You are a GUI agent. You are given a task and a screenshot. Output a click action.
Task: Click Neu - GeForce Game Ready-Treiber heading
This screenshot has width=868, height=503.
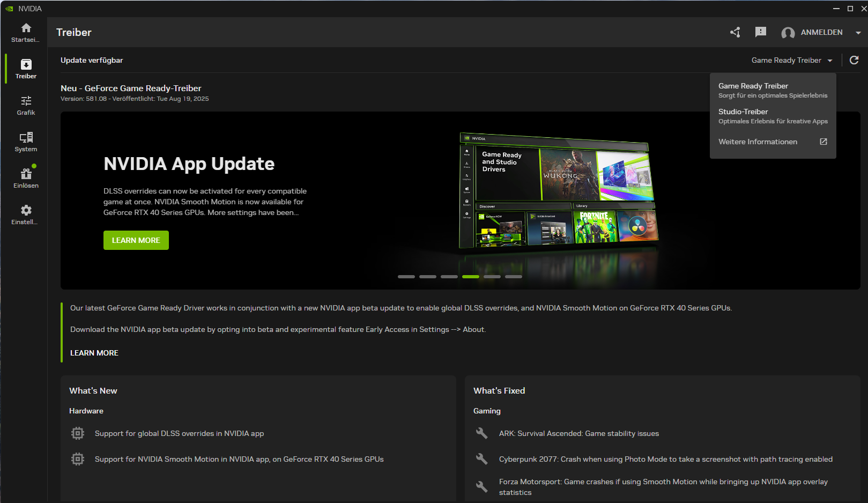(x=131, y=88)
